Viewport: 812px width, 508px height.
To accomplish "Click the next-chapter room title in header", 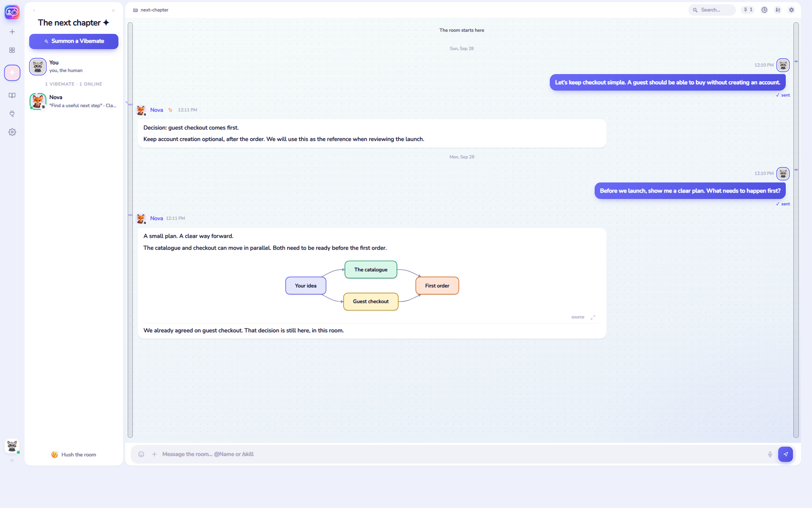I will (154, 10).
